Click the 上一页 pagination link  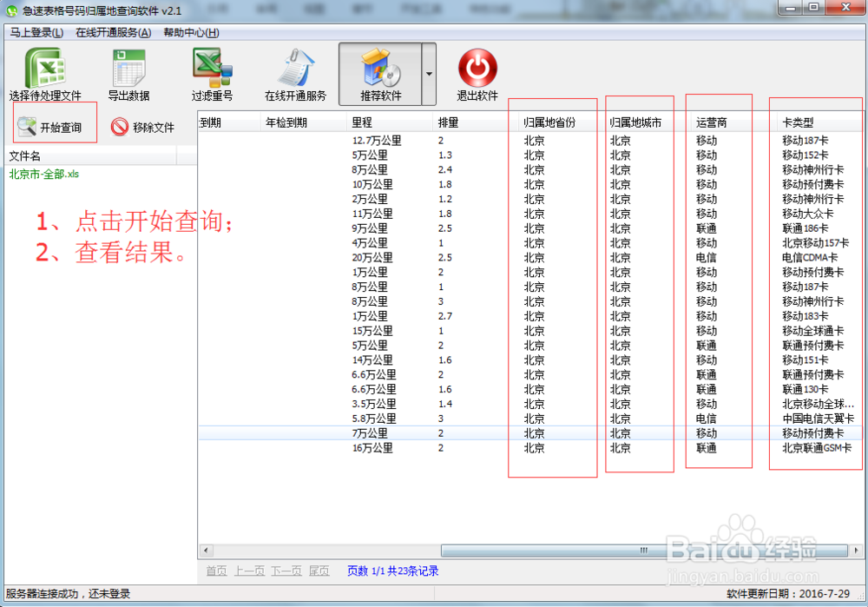tap(249, 571)
